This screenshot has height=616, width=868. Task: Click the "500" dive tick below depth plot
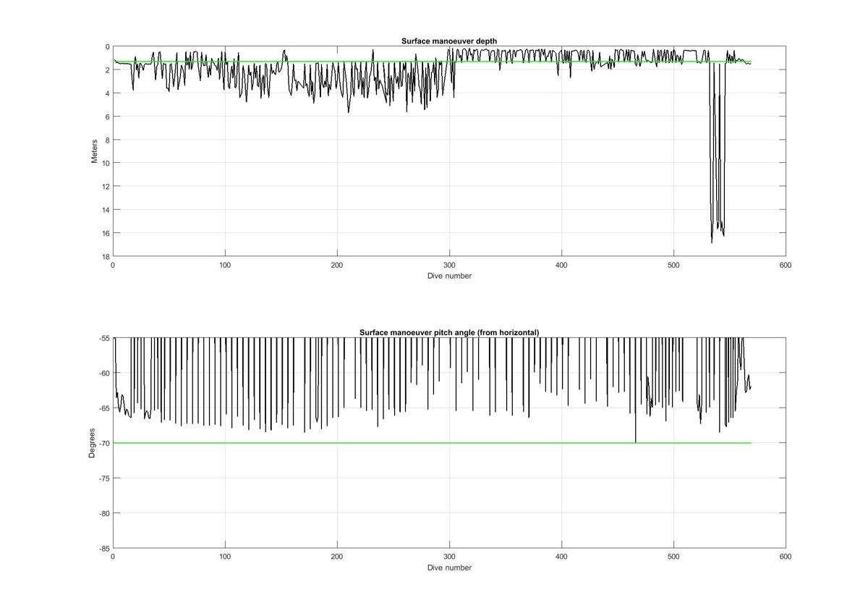point(673,265)
